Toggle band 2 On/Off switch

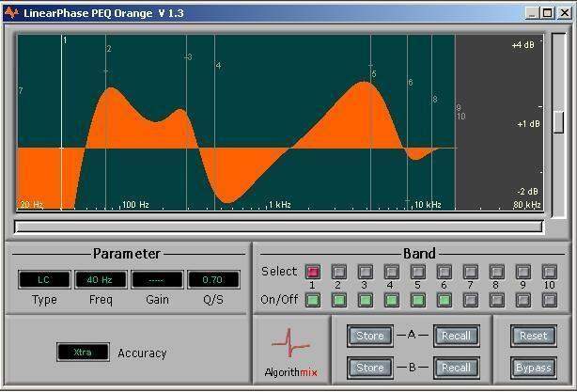click(338, 300)
